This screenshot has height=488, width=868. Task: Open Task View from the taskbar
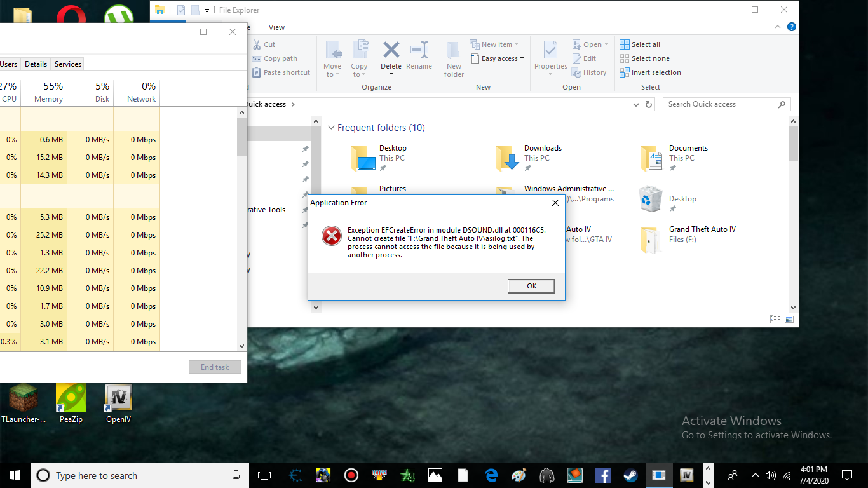point(264,475)
